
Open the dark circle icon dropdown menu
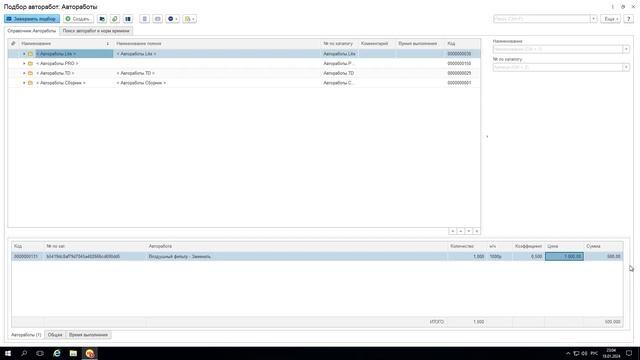(173, 19)
